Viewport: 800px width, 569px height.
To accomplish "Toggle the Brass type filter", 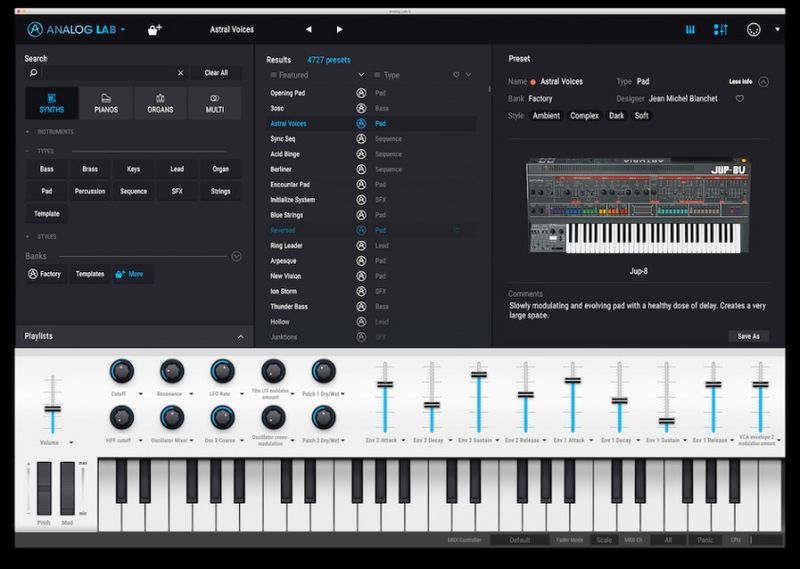I will pos(90,169).
